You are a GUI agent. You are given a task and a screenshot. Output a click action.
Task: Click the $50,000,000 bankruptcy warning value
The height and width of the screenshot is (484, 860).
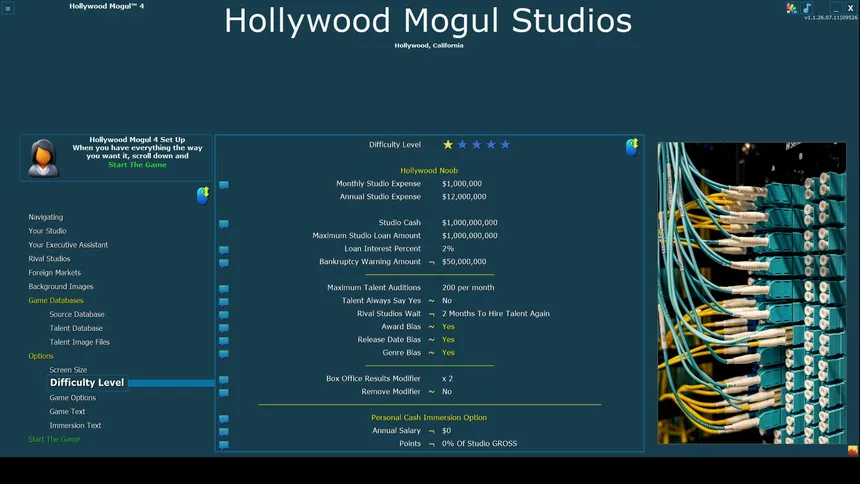(x=464, y=262)
